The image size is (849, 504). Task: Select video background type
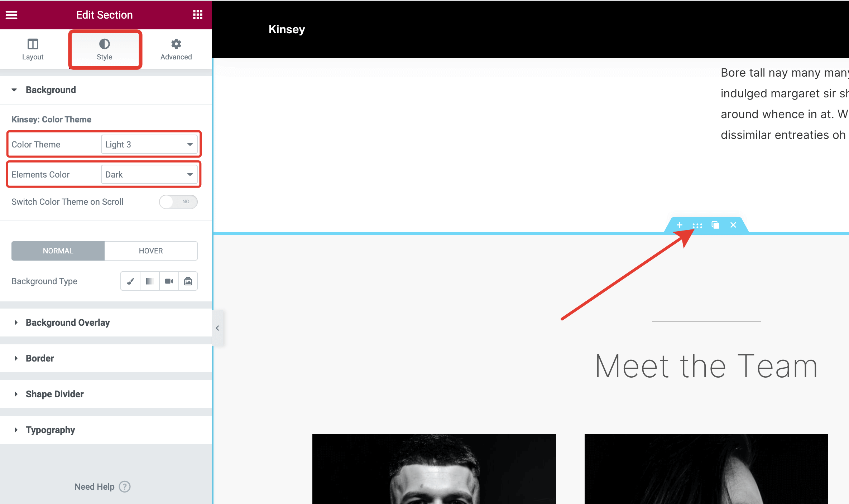169,281
